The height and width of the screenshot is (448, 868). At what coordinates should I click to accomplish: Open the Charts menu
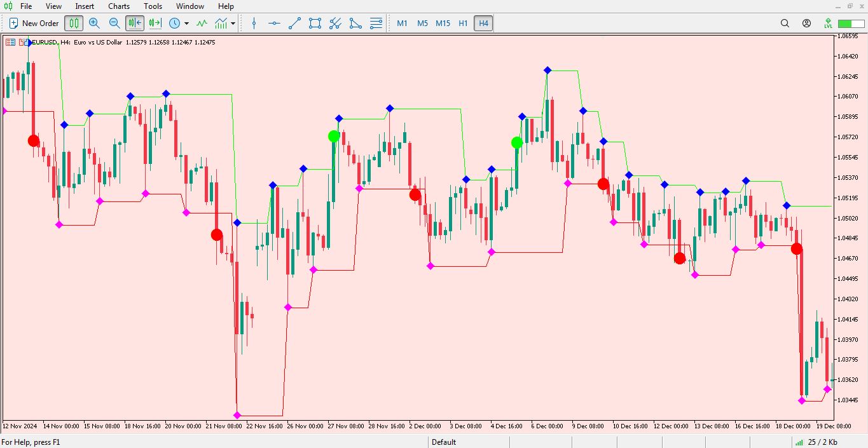118,6
